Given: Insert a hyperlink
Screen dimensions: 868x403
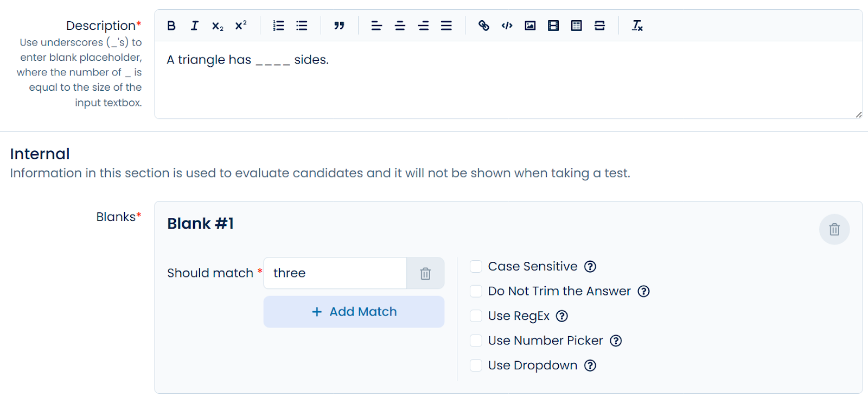Looking at the screenshot, I should tap(484, 26).
